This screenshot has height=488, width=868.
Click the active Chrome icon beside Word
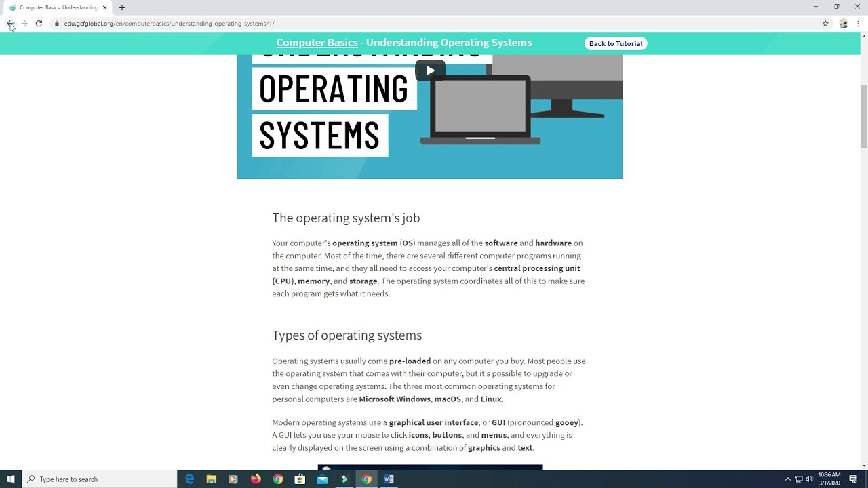[x=366, y=479]
